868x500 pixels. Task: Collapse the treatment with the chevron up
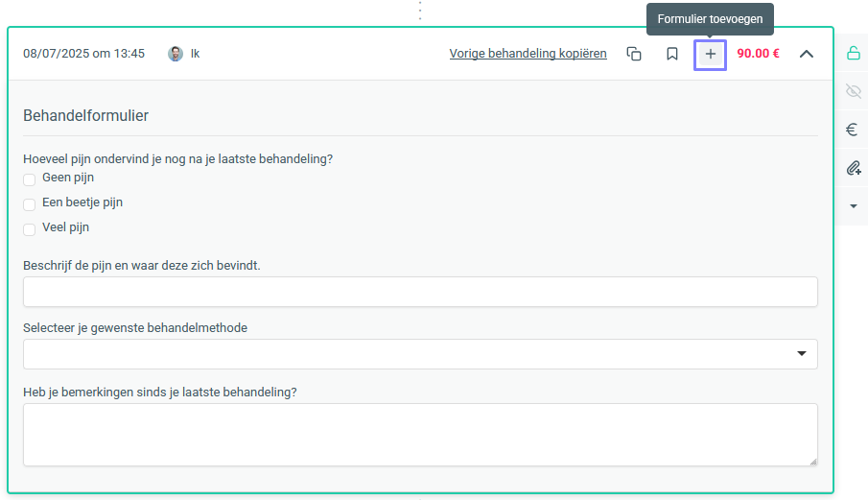pyautogui.click(x=807, y=54)
